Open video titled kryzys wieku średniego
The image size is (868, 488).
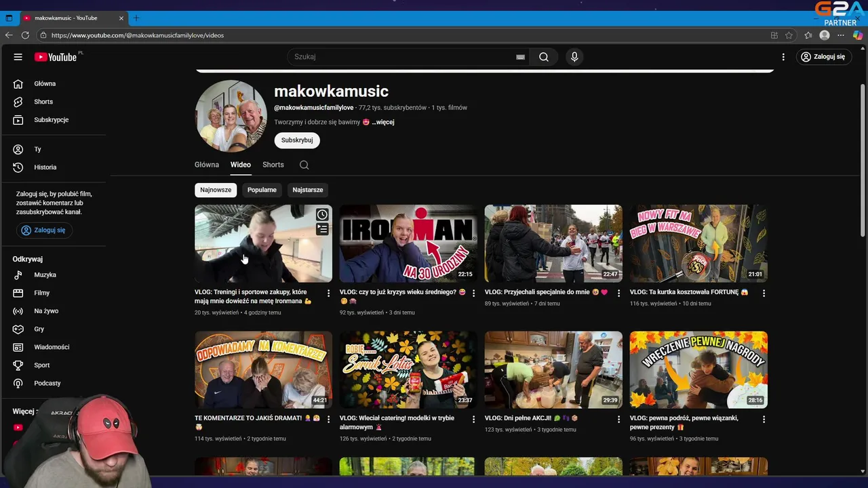tap(403, 296)
